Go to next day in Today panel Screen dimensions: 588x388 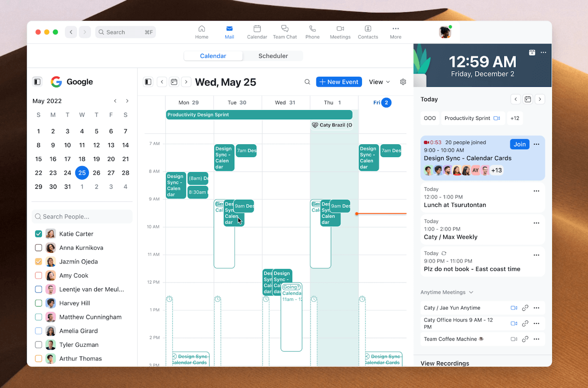[x=540, y=99]
